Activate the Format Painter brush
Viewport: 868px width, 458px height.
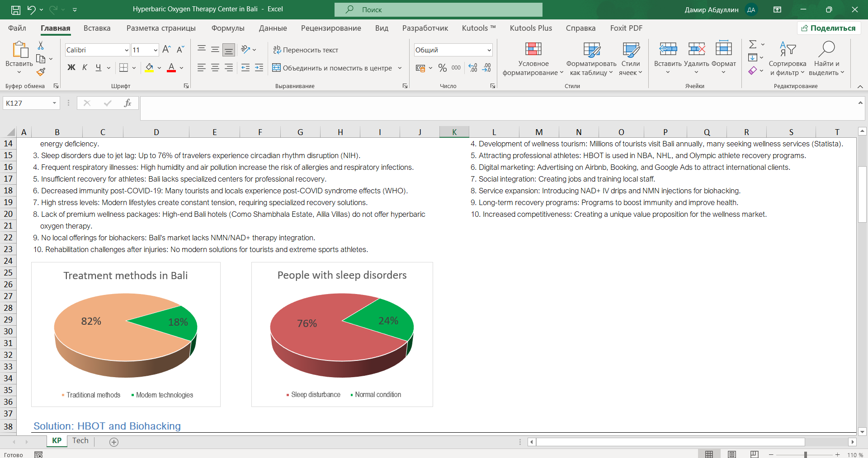pyautogui.click(x=41, y=72)
